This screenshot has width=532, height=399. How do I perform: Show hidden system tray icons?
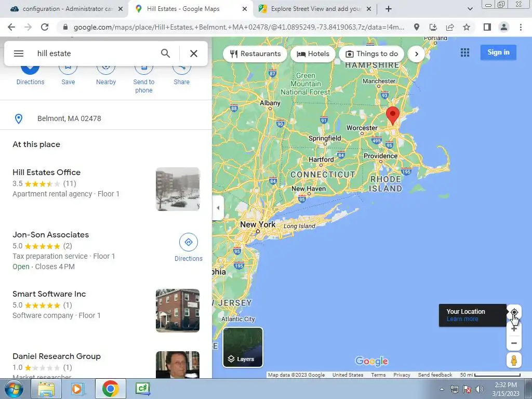(442, 389)
